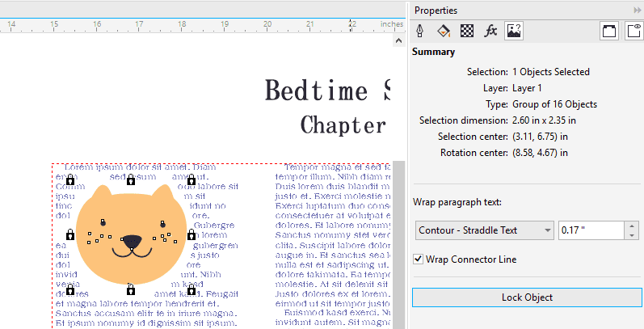Click the vertical scrollbar beside the canvas
Viewport: 644px width, 329px height.
(398, 243)
